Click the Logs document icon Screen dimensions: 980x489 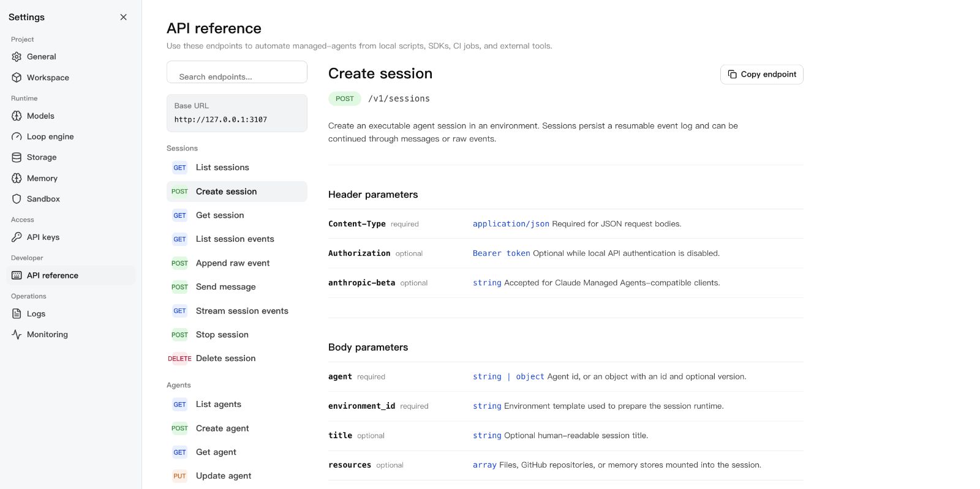(17, 314)
